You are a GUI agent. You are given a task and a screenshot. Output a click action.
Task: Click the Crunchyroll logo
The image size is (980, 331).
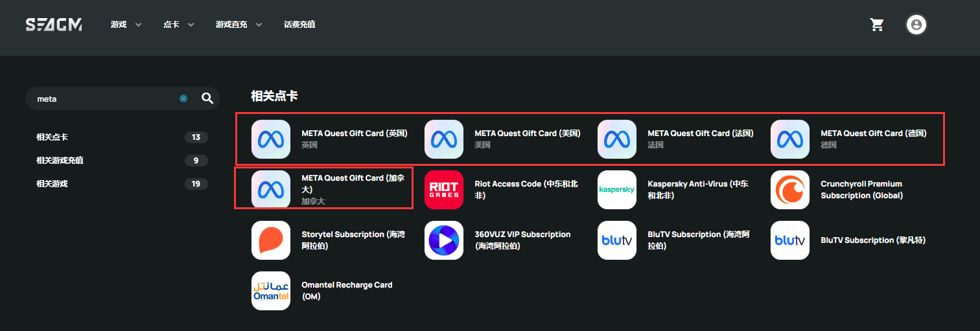click(x=790, y=190)
